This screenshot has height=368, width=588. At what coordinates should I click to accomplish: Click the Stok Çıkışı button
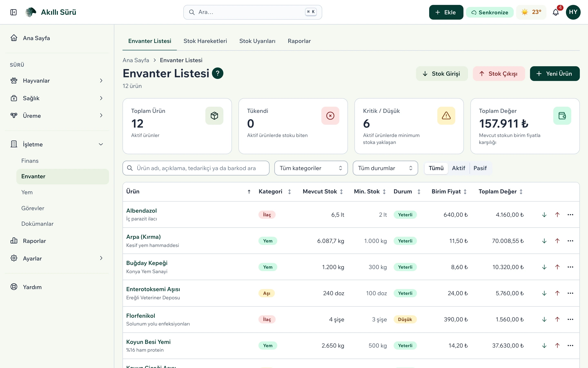click(x=499, y=74)
